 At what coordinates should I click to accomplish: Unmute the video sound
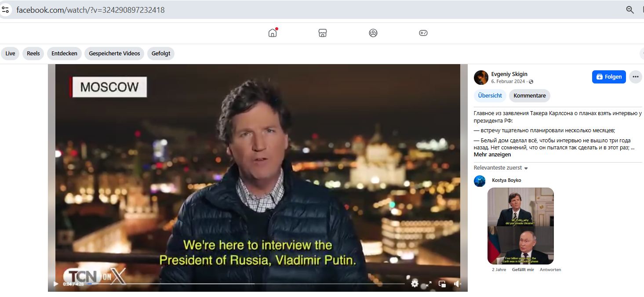pos(457,284)
